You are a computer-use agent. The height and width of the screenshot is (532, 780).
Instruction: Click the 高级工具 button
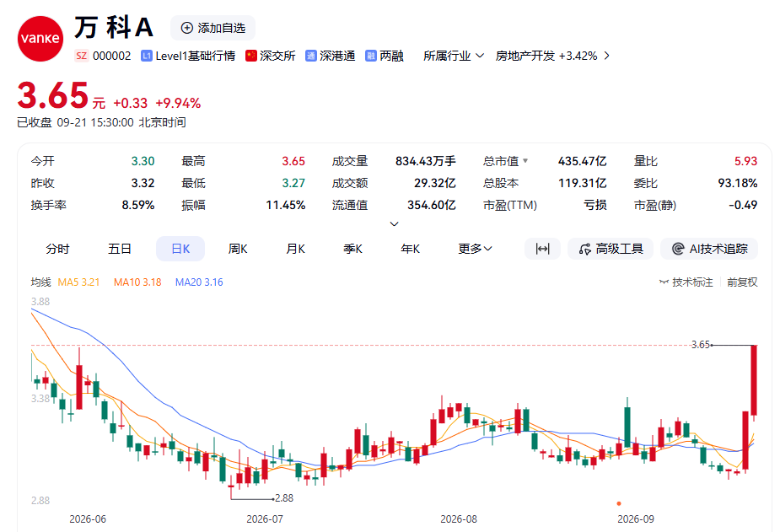click(611, 249)
